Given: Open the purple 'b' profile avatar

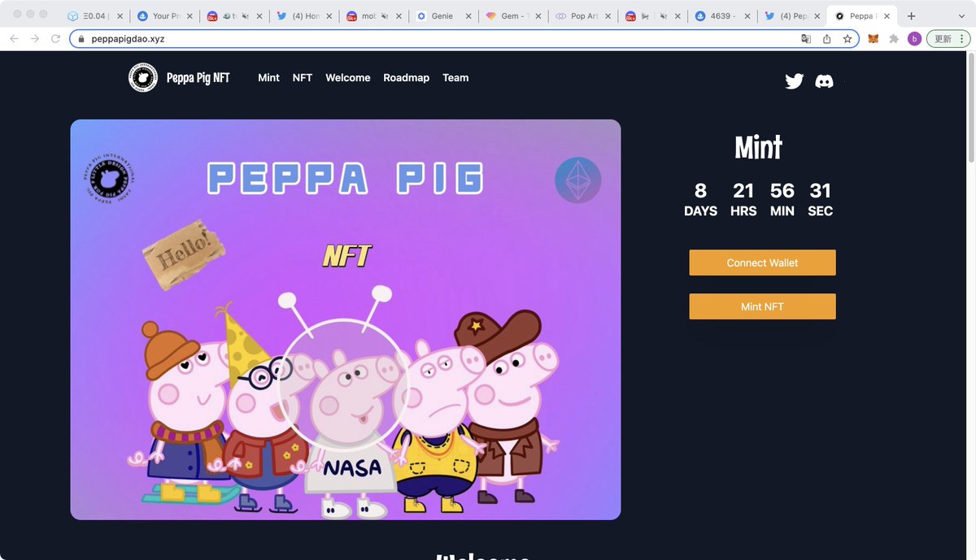Looking at the screenshot, I should [914, 38].
